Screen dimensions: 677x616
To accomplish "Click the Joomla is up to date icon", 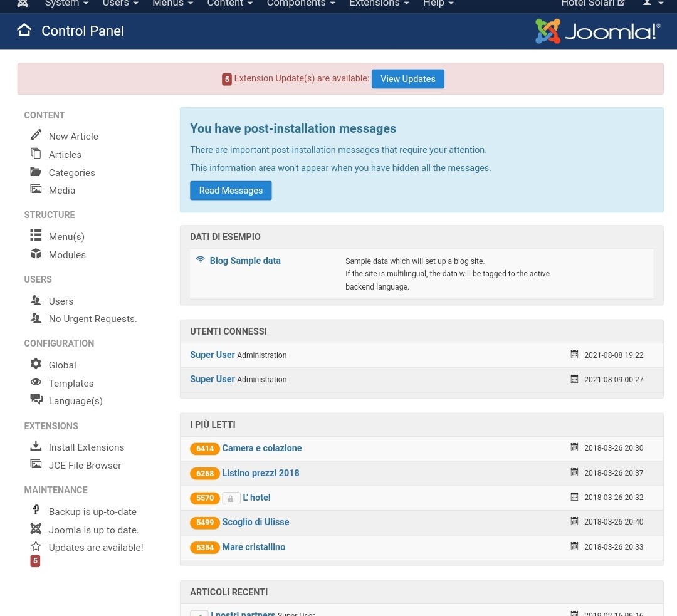I will 36,528.
